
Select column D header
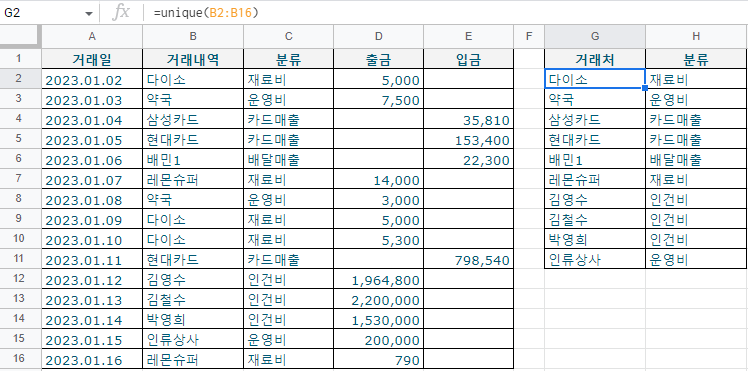[x=378, y=36]
